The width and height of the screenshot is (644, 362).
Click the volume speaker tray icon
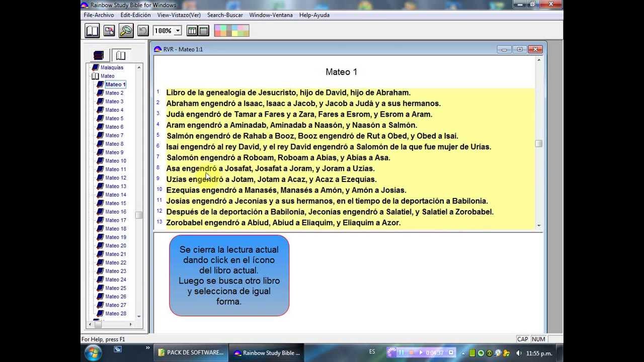pos(519,353)
